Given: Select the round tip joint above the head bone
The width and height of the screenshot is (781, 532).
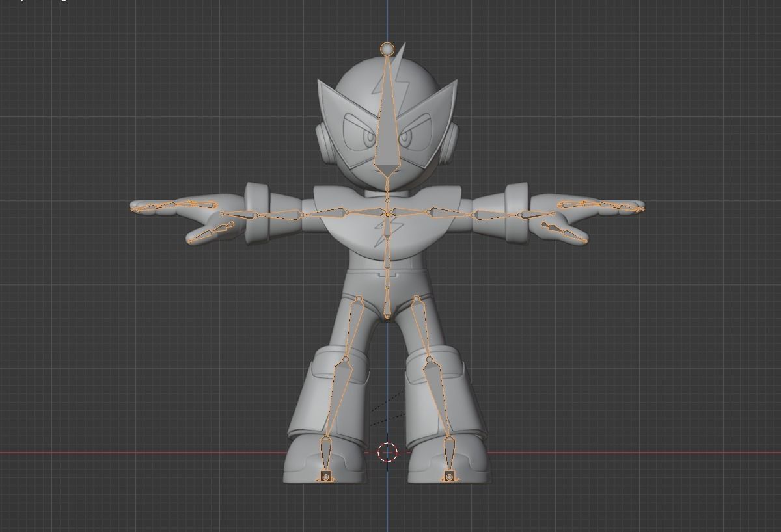Looking at the screenshot, I should coord(387,49).
